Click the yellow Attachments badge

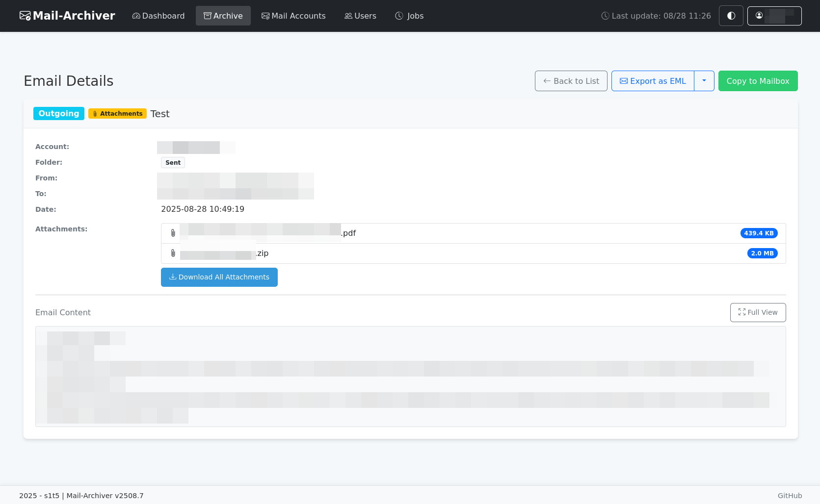117,113
